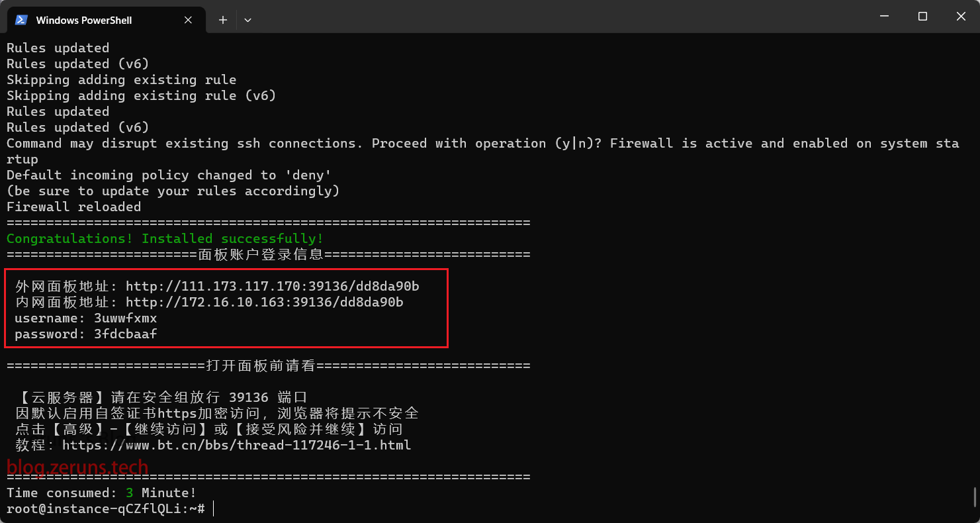Screen dimensions: 980x523
Task: Open a new tab with the plus button
Action: click(x=223, y=20)
